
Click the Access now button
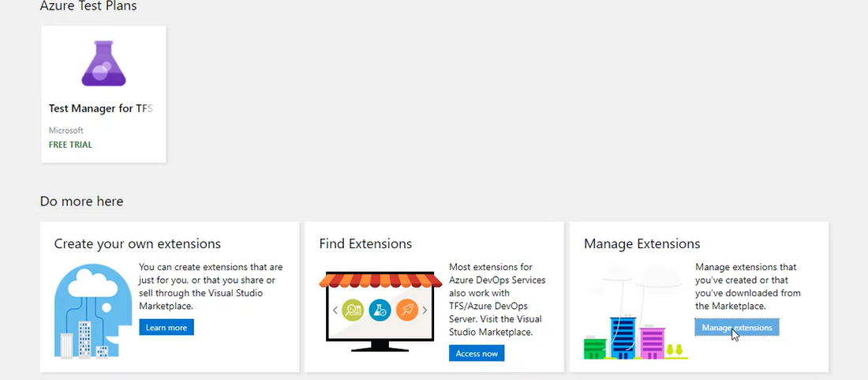[x=477, y=353]
